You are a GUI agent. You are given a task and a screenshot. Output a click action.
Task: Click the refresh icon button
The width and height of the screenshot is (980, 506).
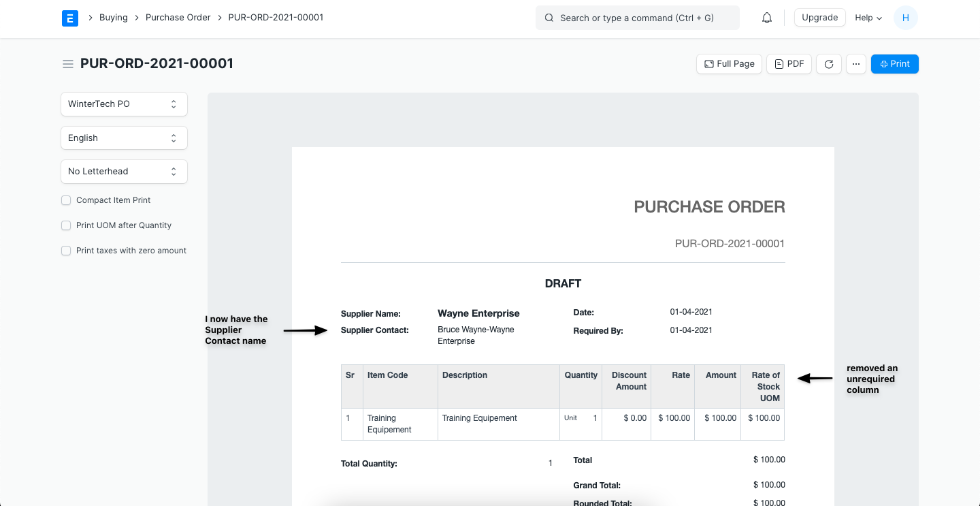point(829,64)
